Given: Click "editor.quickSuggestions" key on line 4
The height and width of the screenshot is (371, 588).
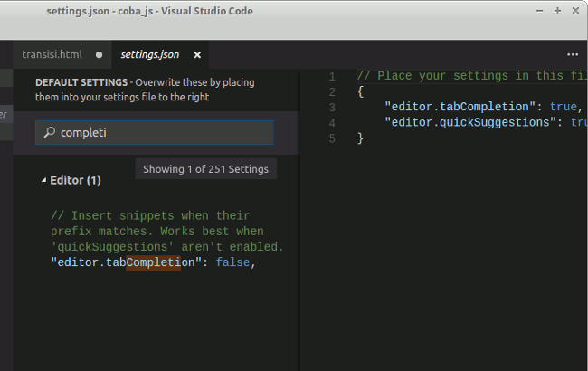Looking at the screenshot, I should [470, 123].
